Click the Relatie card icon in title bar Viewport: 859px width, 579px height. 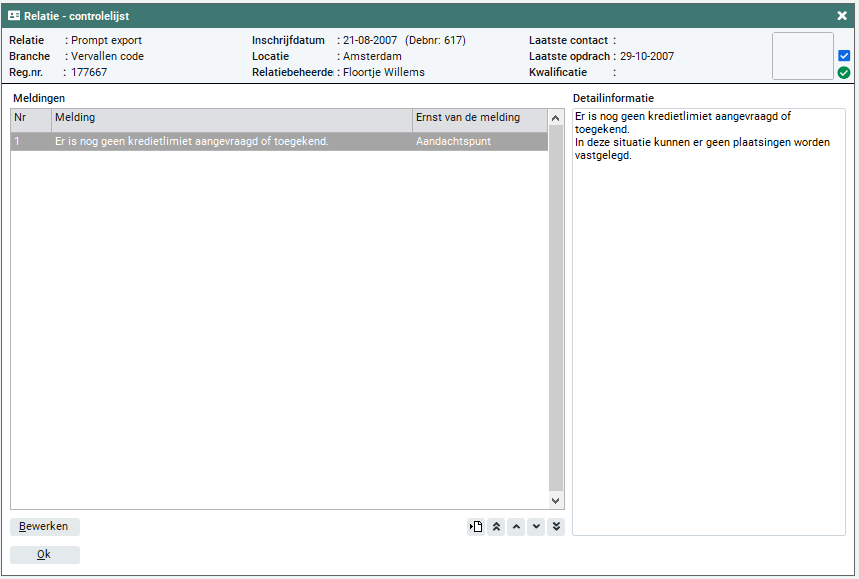14,16
